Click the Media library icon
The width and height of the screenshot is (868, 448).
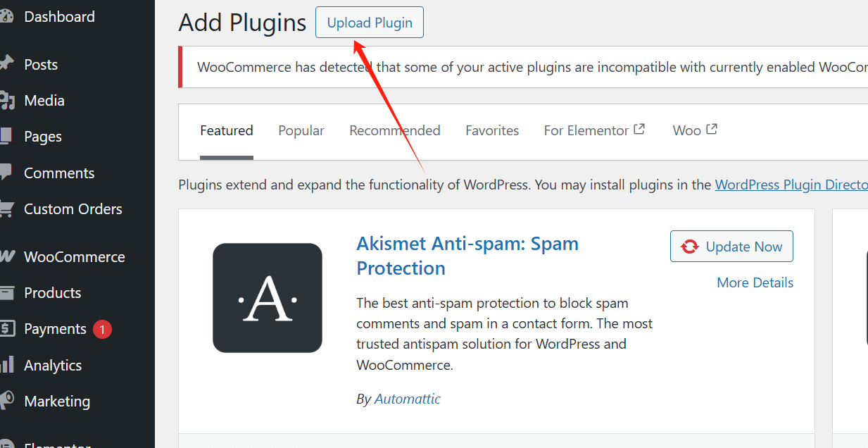(6, 101)
